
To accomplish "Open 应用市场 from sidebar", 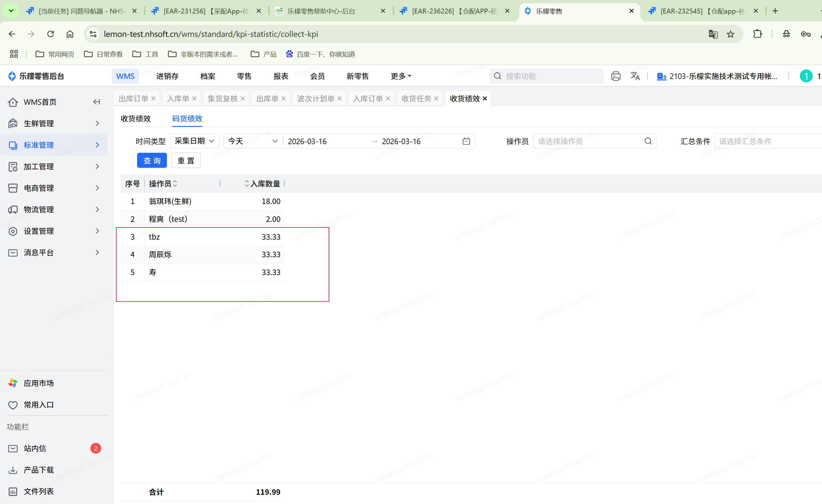I will pos(38,383).
